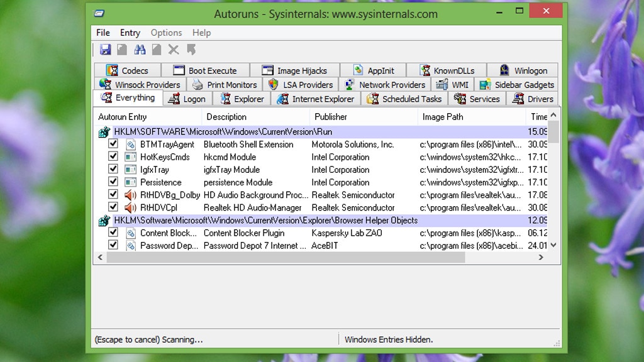Viewport: 644px width, 362px height.
Task: Switch to the Codecs tab
Action: click(127, 70)
